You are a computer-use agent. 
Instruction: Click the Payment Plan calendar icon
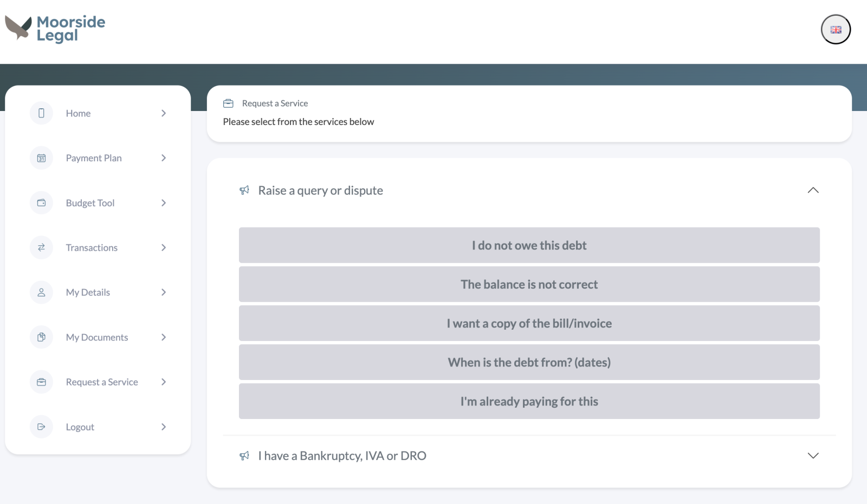click(41, 158)
